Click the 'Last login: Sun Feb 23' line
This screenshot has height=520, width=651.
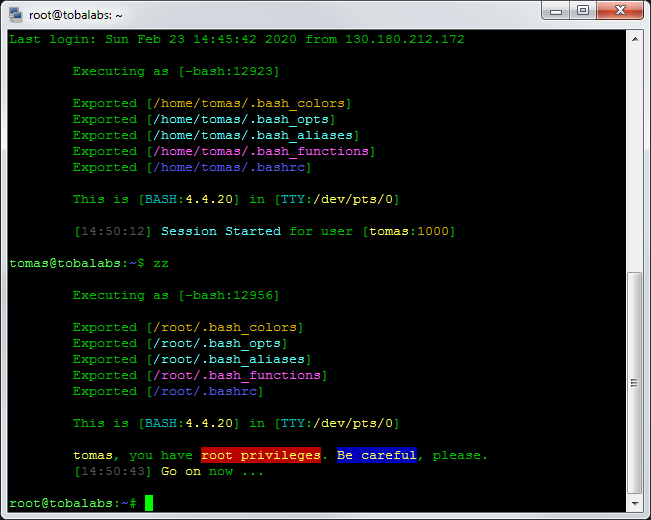click(237, 39)
